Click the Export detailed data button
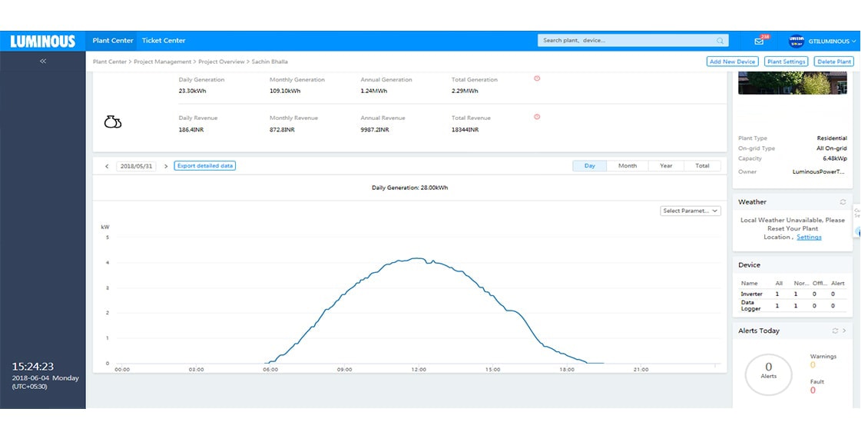868x432 pixels. 205,166
